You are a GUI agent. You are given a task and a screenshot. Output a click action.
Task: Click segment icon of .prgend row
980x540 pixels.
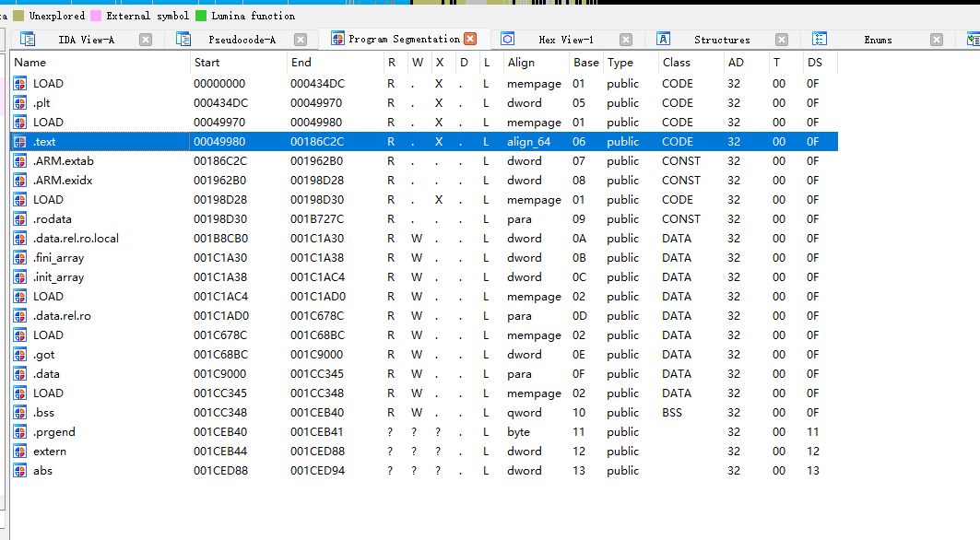(20, 432)
